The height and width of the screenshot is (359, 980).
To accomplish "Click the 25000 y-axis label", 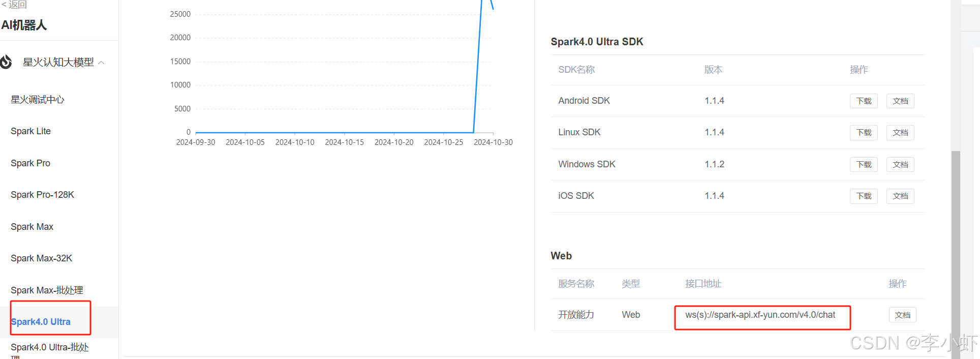I will tap(180, 14).
